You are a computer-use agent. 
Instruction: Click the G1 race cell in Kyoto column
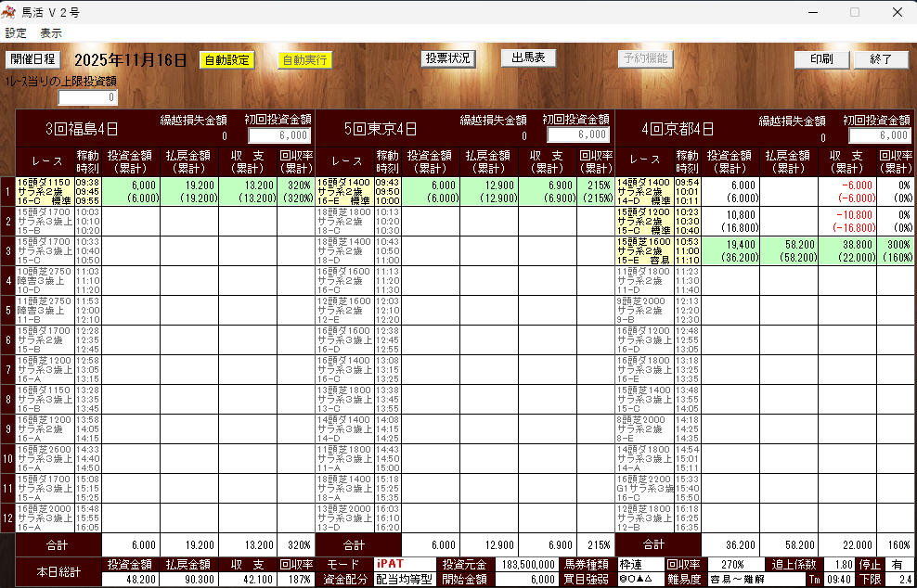pyautogui.click(x=644, y=489)
